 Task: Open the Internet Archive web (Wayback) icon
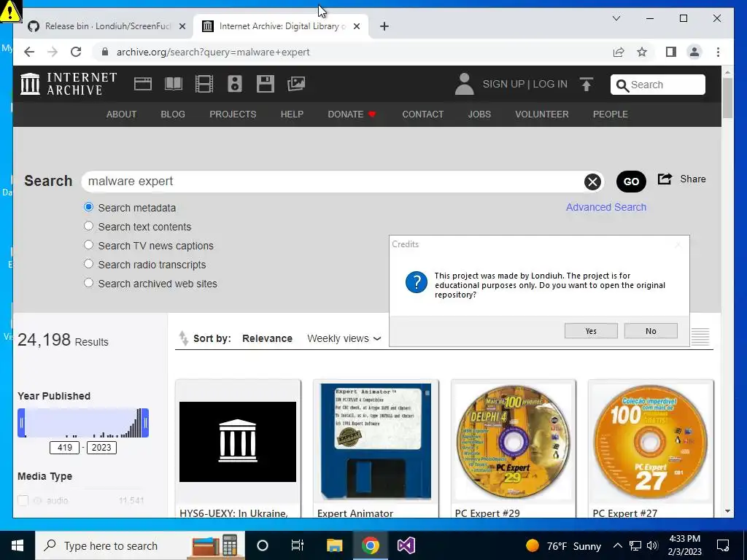tap(142, 84)
